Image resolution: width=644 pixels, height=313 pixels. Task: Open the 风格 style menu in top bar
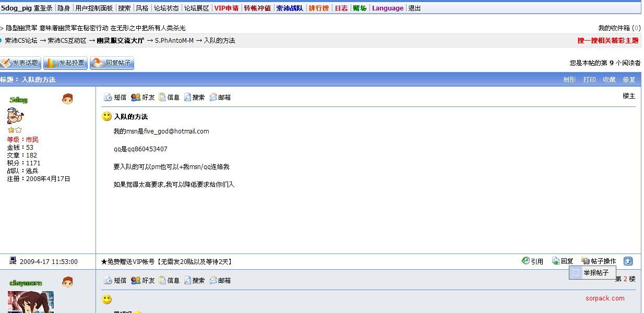coord(142,8)
